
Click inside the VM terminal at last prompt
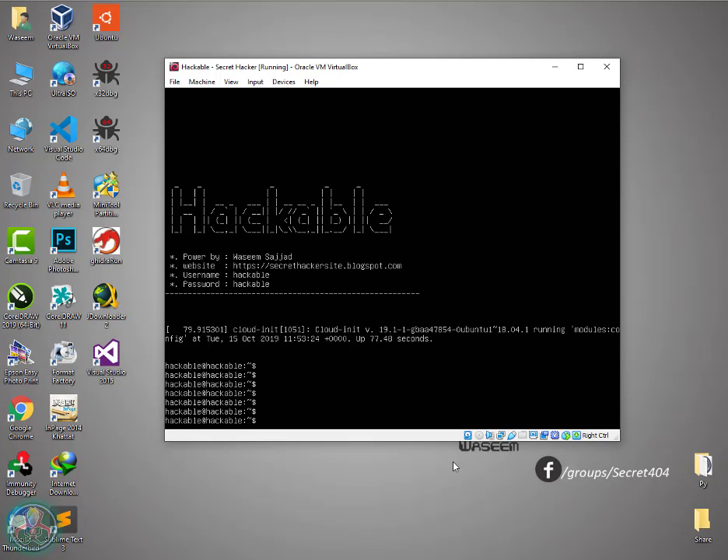211,421
